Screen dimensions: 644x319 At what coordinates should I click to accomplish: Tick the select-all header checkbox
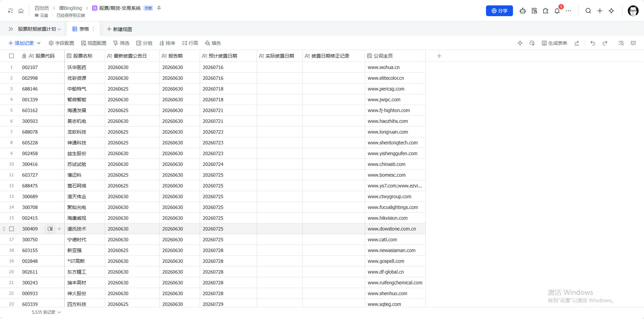(x=11, y=56)
